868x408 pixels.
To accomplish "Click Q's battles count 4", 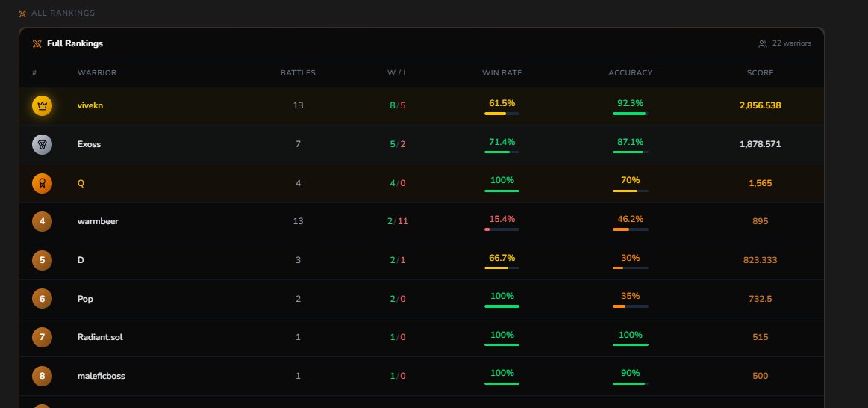I will click(298, 184).
